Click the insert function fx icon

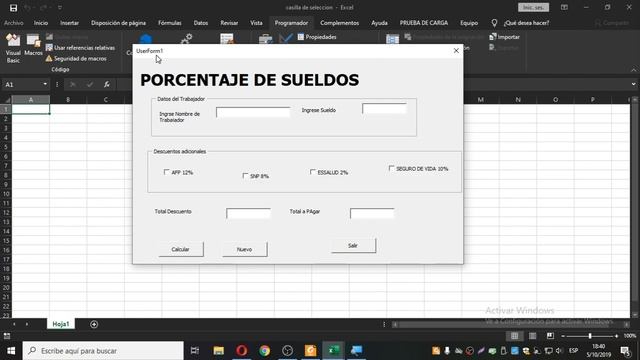(x=107, y=84)
